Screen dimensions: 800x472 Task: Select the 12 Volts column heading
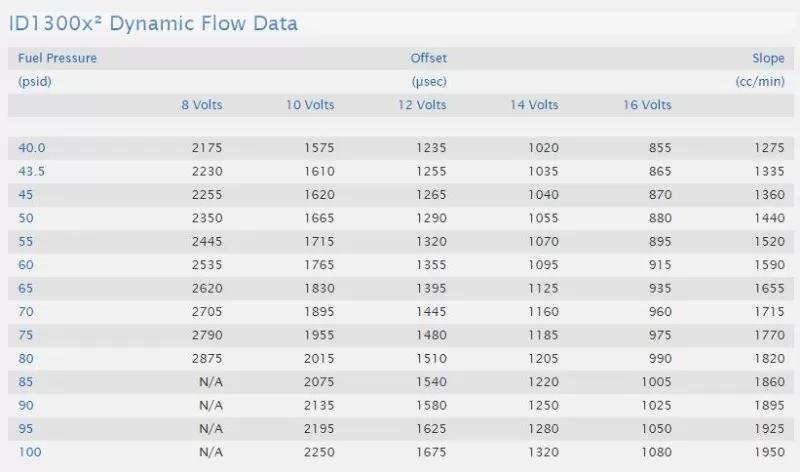click(x=422, y=105)
